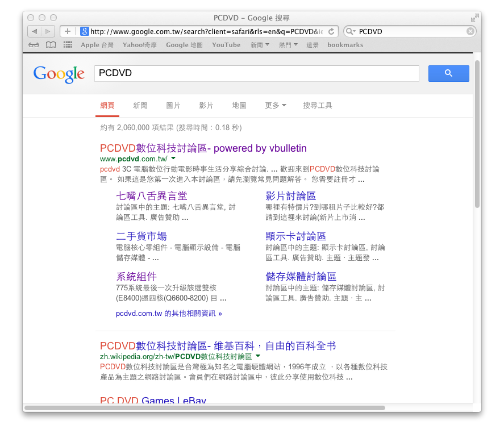The width and height of the screenshot is (504, 446).
Task: Open the PC DVD Games eBay result
Action: click(x=153, y=400)
